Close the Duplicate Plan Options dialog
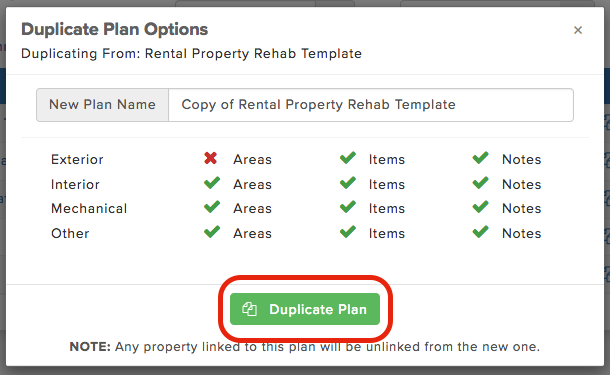Viewport: 610px width, 375px height. 578,30
